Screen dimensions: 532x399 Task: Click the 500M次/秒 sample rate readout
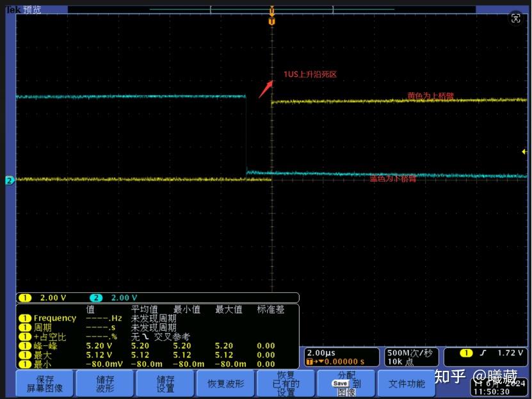409,353
